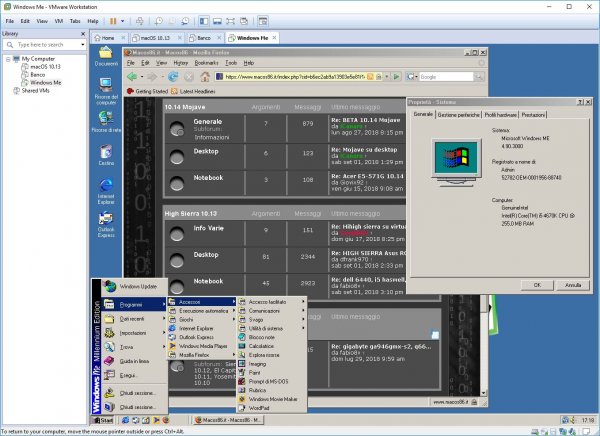Click the Firefox Google search field

[x=446, y=77]
